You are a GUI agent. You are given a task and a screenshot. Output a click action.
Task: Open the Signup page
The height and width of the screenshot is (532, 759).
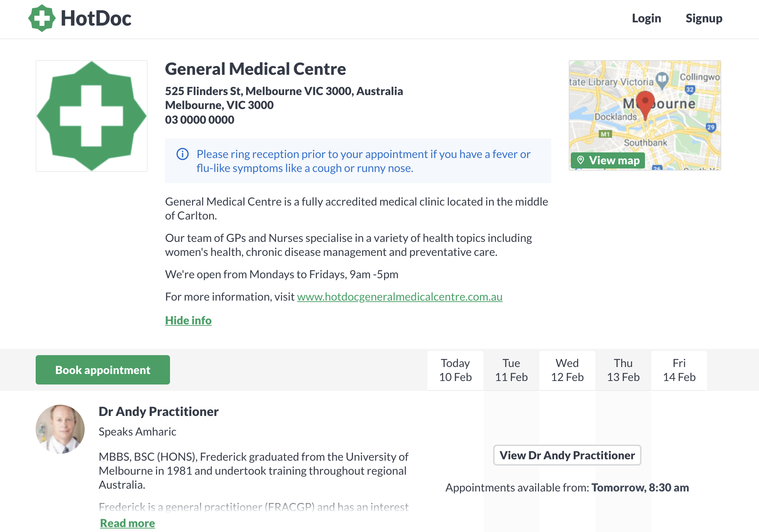click(x=704, y=18)
